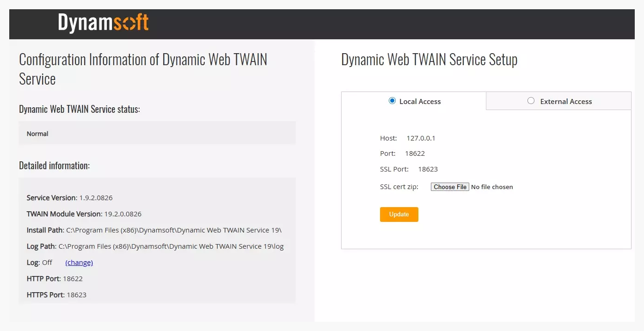This screenshot has height=331, width=644.
Task: Click 'Dynamic Web TWAIN Service Setup' heading
Action: pos(429,60)
